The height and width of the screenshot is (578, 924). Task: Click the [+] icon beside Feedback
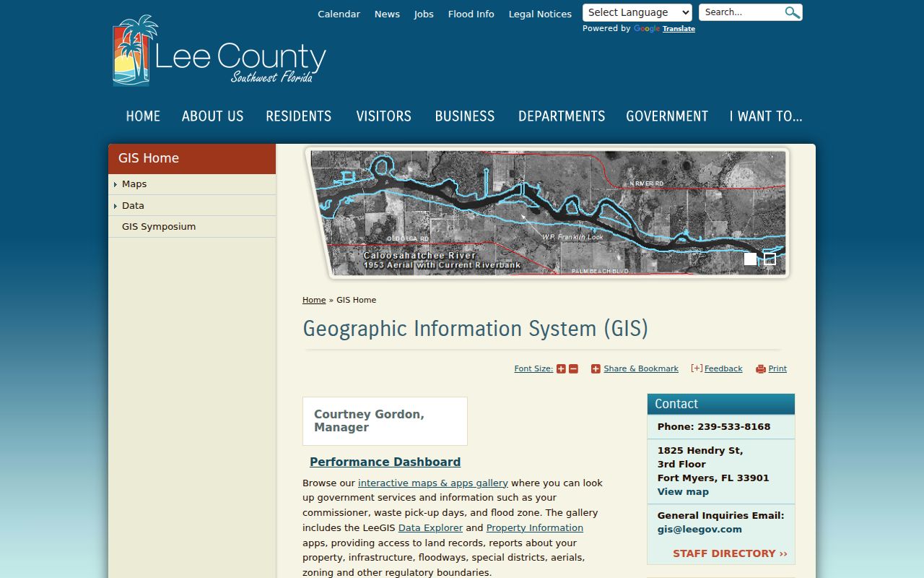tap(697, 368)
